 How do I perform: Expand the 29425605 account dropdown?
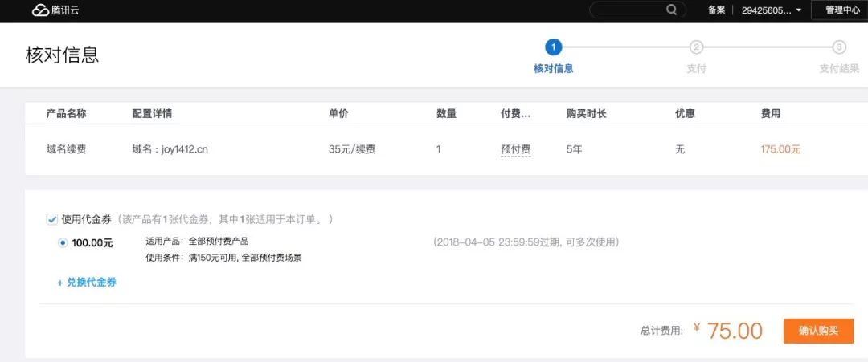[771, 10]
